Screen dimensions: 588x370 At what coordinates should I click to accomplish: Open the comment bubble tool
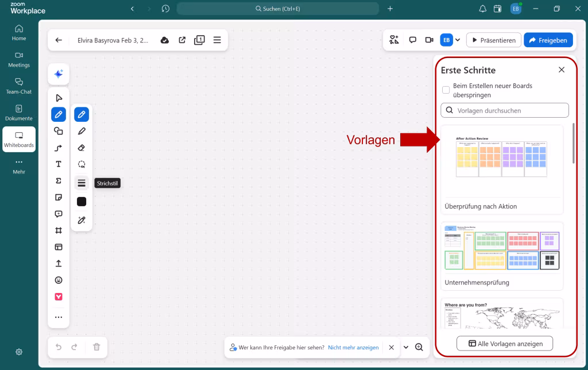(58, 214)
